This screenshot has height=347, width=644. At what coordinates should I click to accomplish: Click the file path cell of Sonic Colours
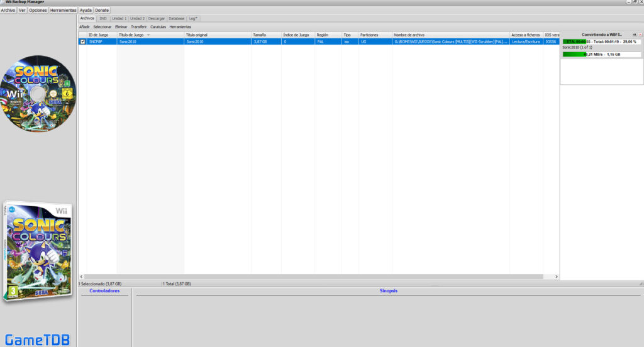coord(451,41)
